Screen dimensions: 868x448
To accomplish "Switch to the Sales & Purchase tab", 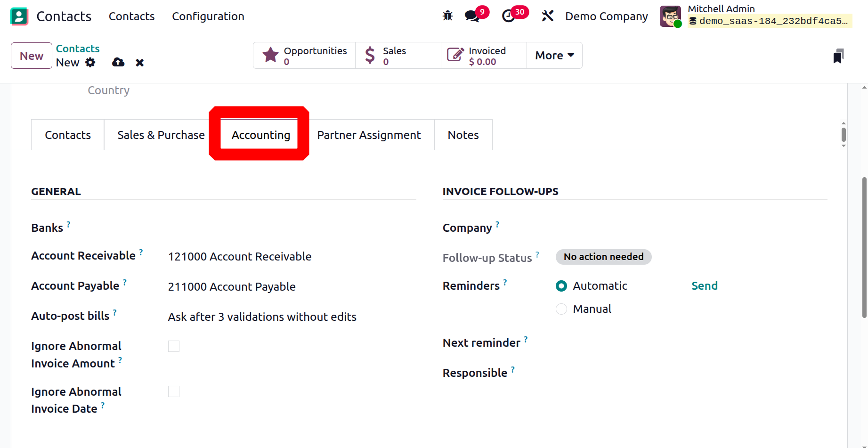I will click(161, 135).
